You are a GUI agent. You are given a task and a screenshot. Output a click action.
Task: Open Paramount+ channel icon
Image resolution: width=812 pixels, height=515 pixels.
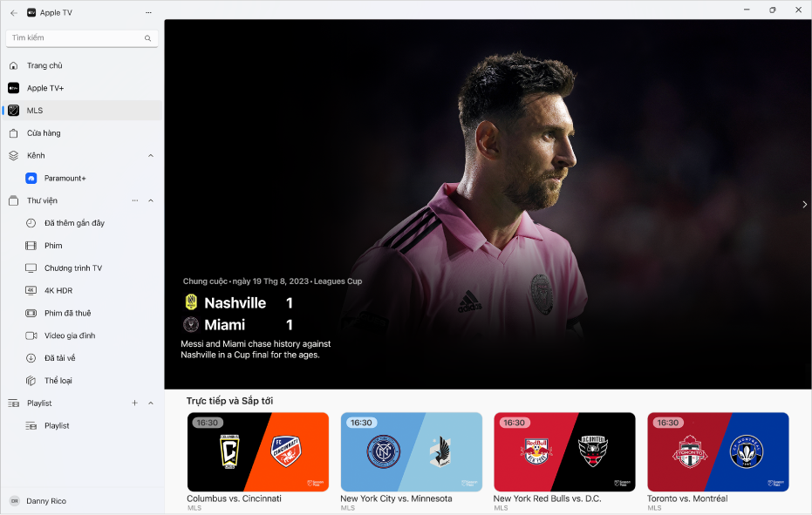[31, 178]
